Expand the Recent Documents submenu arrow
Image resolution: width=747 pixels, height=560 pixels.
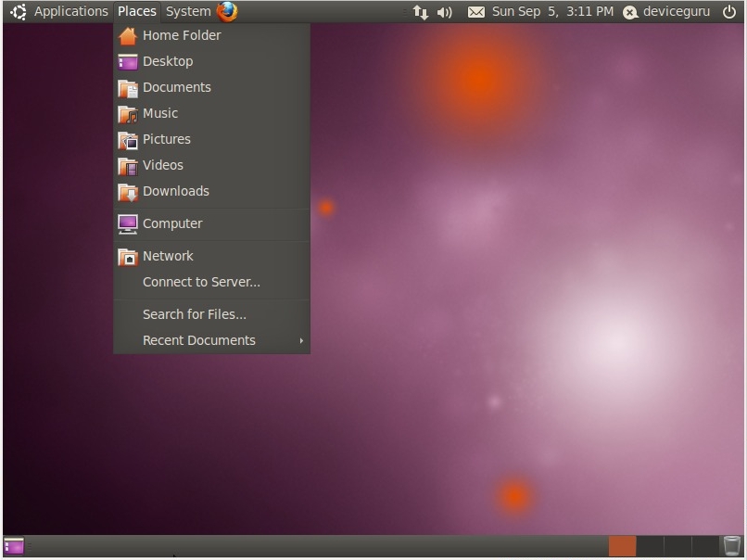point(301,340)
